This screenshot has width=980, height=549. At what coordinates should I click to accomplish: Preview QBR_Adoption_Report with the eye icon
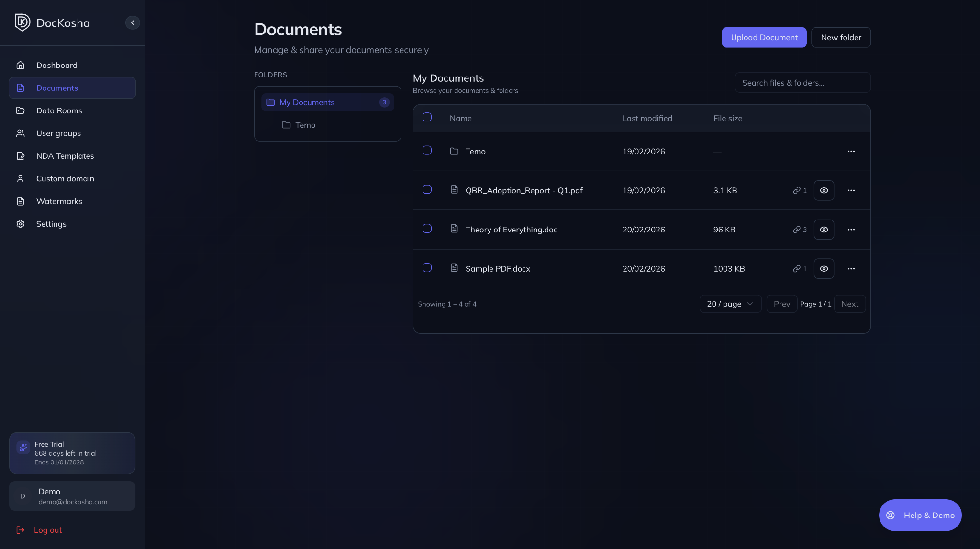(x=824, y=190)
